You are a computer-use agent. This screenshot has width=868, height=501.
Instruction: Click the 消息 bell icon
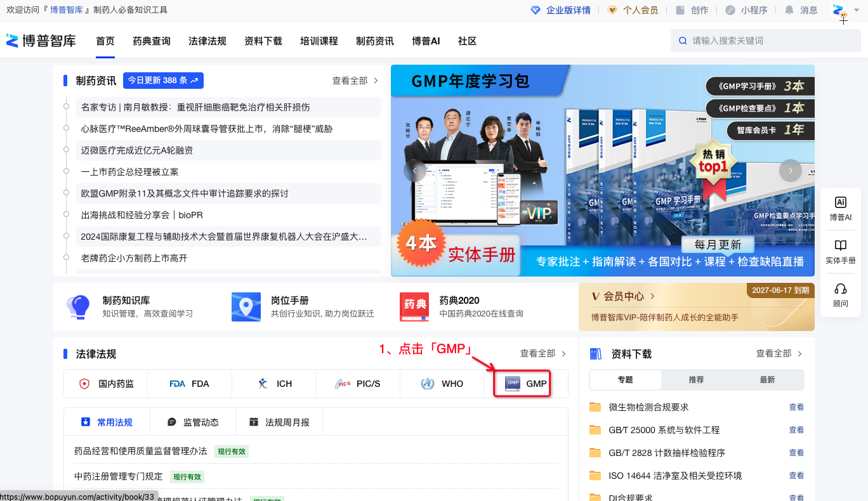(789, 10)
